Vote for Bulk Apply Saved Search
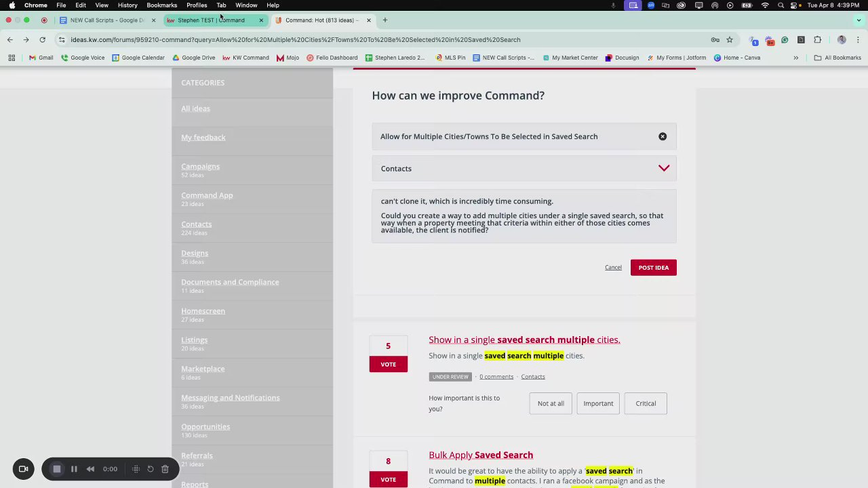Screen dimensions: 868x488 pyautogui.click(x=388, y=479)
